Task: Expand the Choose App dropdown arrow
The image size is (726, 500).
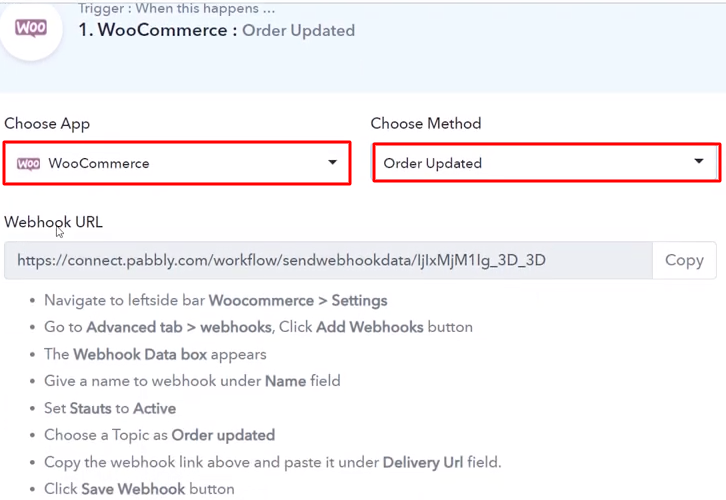Action: pos(332,163)
